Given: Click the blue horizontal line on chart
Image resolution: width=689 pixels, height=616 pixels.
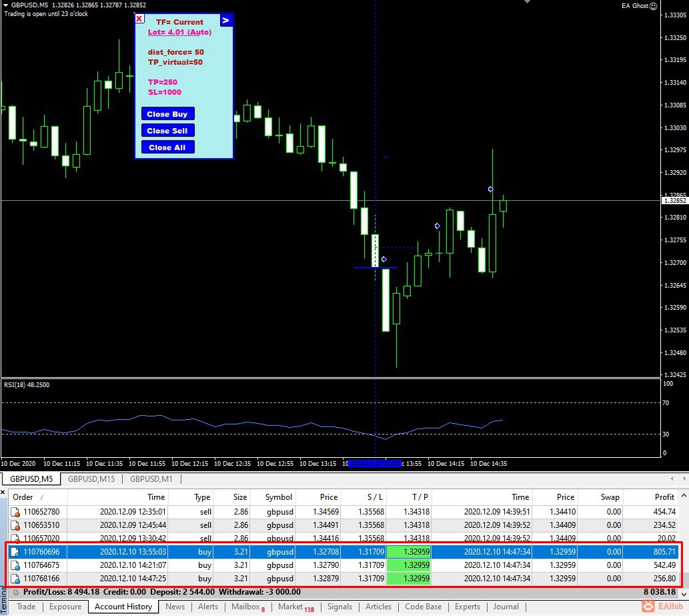Looking at the screenshot, I should pyautogui.click(x=375, y=268).
